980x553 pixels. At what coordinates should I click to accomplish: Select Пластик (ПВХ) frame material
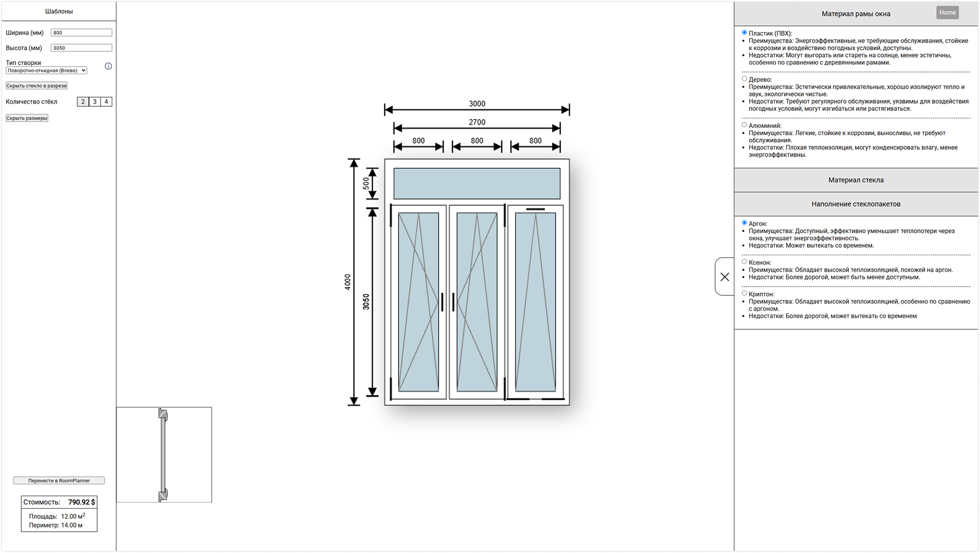(744, 33)
